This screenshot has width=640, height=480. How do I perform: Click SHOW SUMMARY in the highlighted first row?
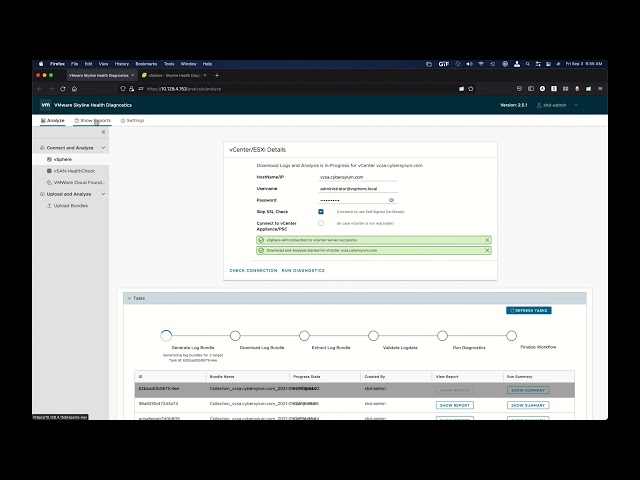tap(528, 390)
